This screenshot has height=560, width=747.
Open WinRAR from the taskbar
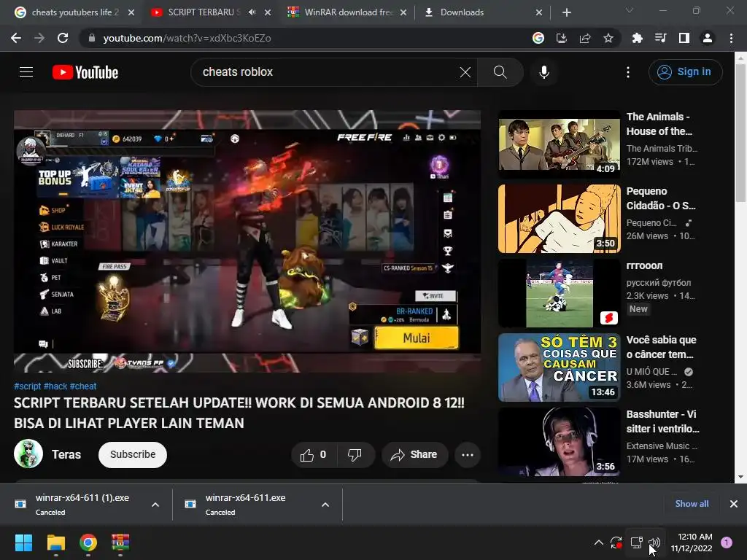click(x=120, y=542)
